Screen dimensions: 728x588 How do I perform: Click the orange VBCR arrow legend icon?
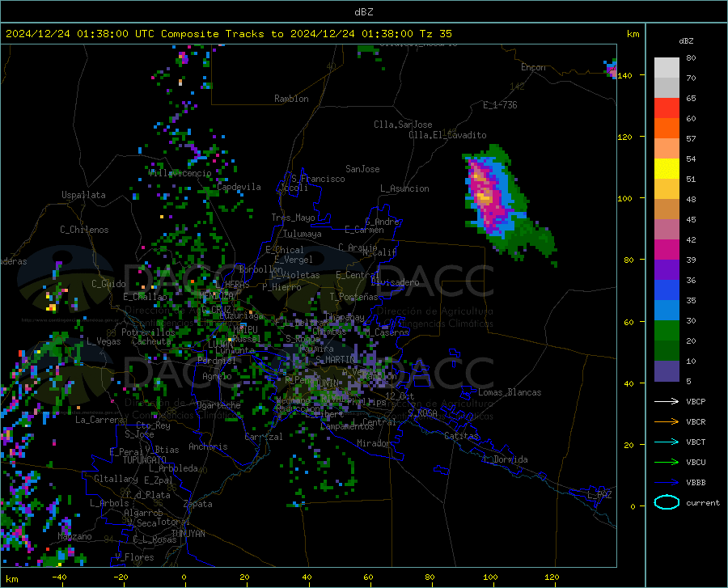(x=667, y=422)
